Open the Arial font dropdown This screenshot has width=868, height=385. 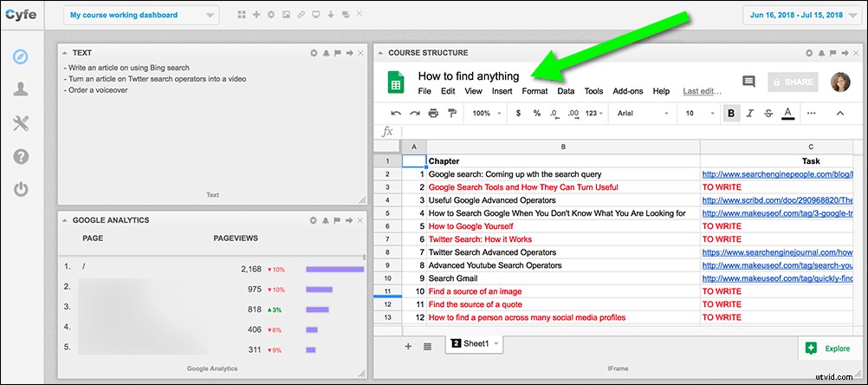tap(644, 113)
